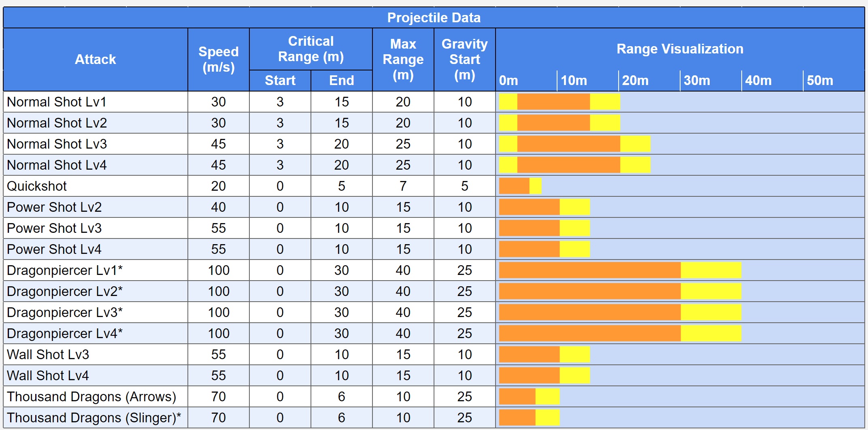
Task: Select the Quickshot attack name cell
Action: (x=37, y=186)
